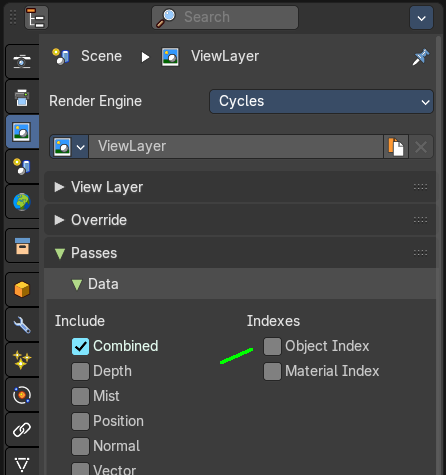This screenshot has height=475, width=446.
Task: Click the editor header drag handle dots
Action: coord(13,17)
